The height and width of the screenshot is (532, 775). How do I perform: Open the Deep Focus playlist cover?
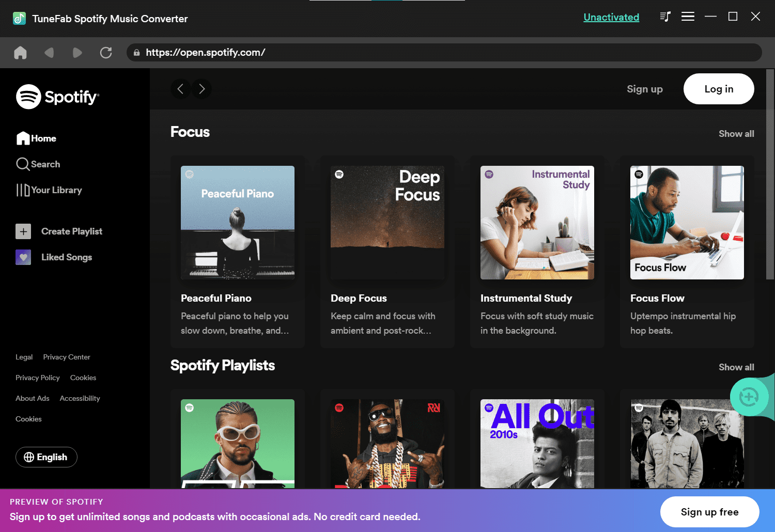388,223
